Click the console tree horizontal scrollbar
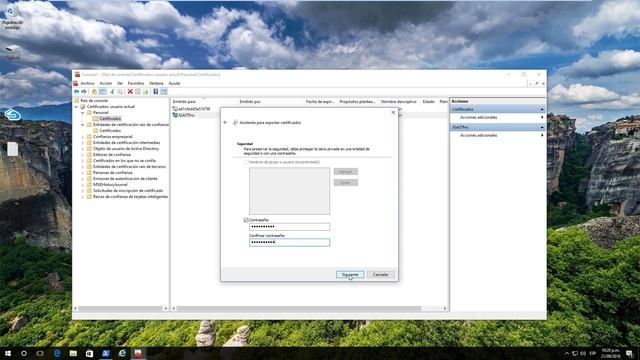 (120, 309)
